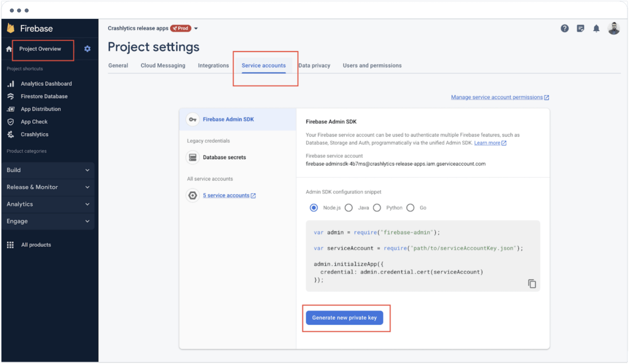Select the Go radio button
The height and width of the screenshot is (364, 629).
(410, 208)
